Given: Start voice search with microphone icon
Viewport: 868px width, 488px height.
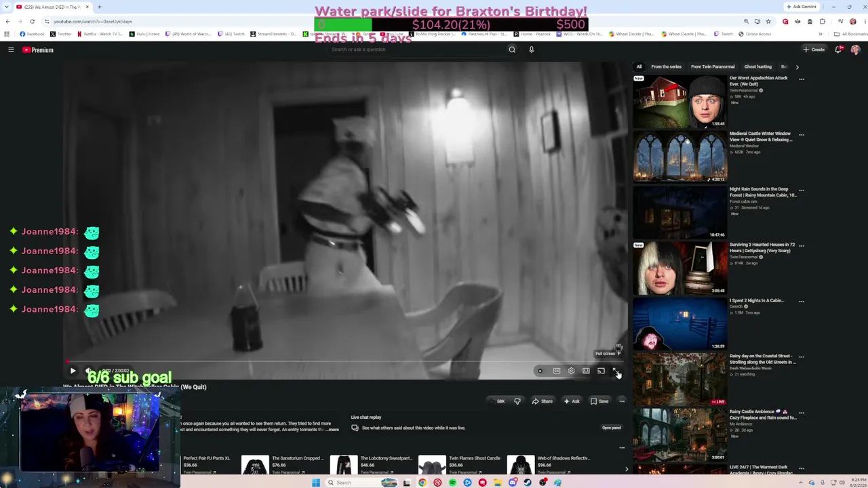Looking at the screenshot, I should click(532, 49).
